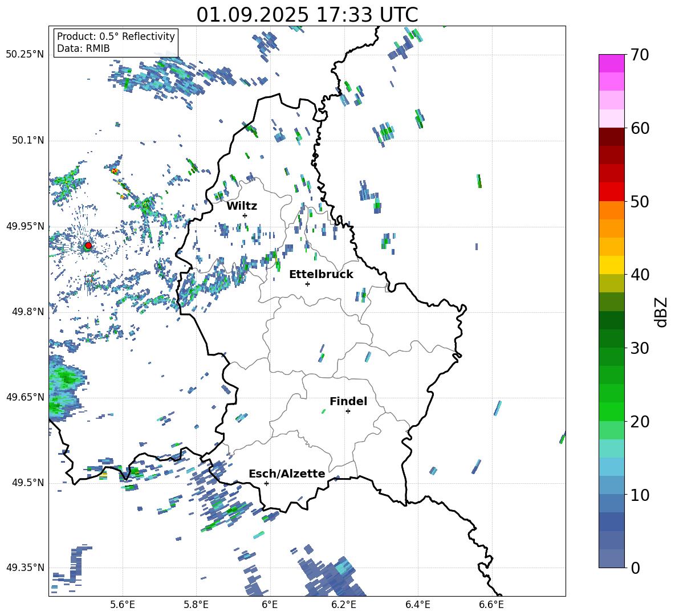The image size is (675, 616).
Task: Click the title text 01.09.2025 17:33 UTC
Action: coord(307,15)
